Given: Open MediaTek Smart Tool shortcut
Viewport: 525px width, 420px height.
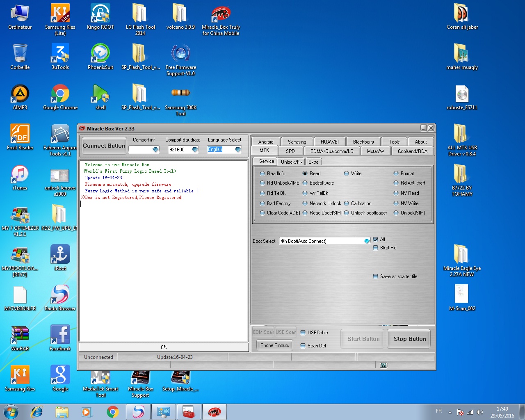Looking at the screenshot, I should pyautogui.click(x=100, y=384).
